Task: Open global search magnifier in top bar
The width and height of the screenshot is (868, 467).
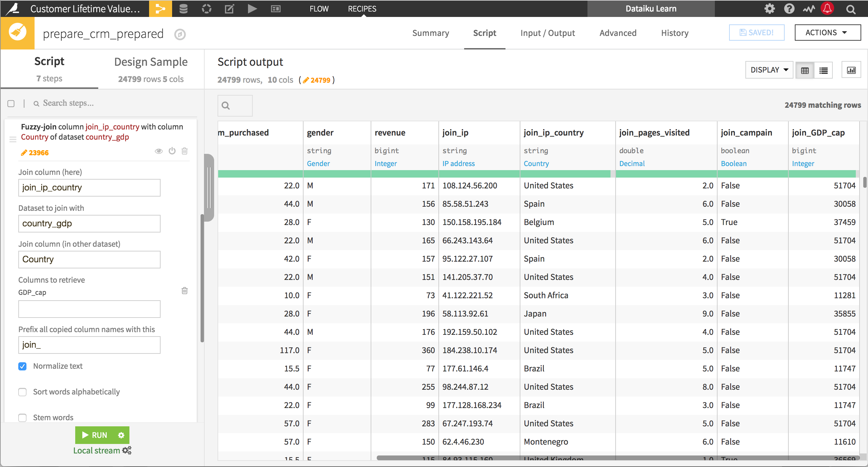Action: [850, 9]
